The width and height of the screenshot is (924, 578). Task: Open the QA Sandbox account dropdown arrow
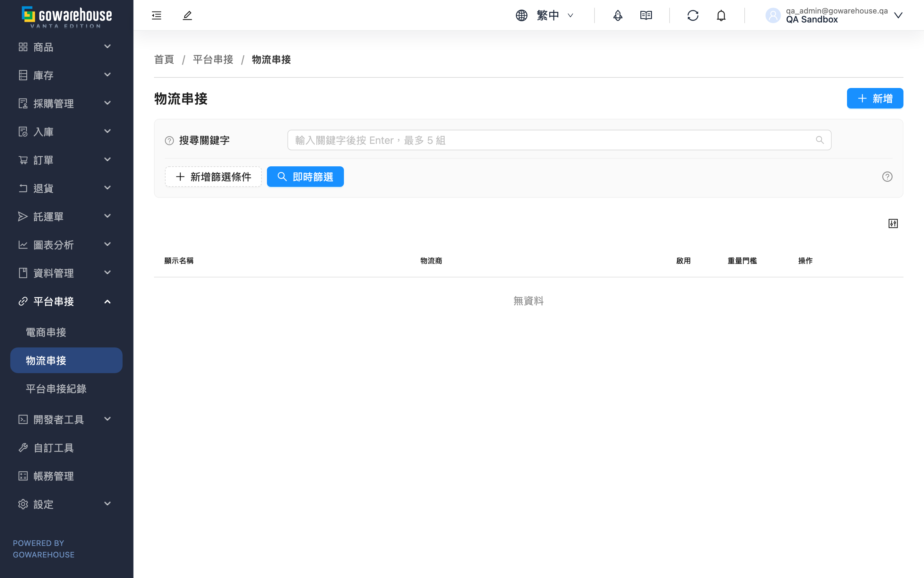point(898,15)
